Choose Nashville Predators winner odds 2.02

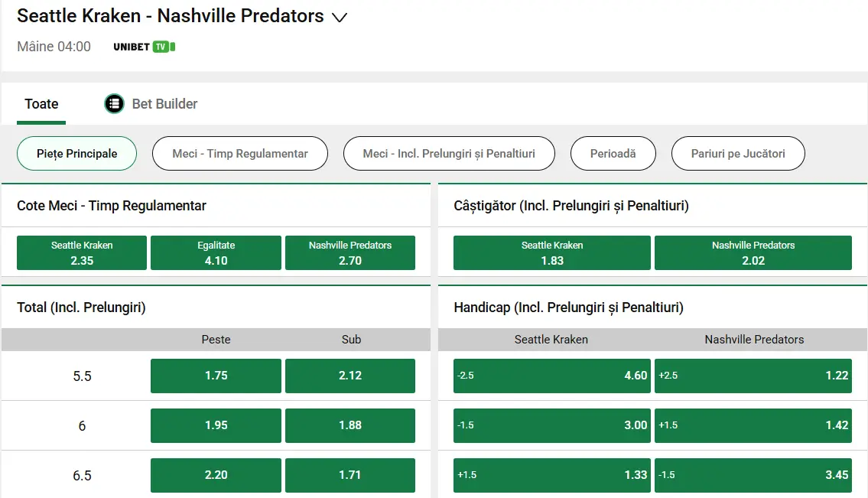(753, 252)
